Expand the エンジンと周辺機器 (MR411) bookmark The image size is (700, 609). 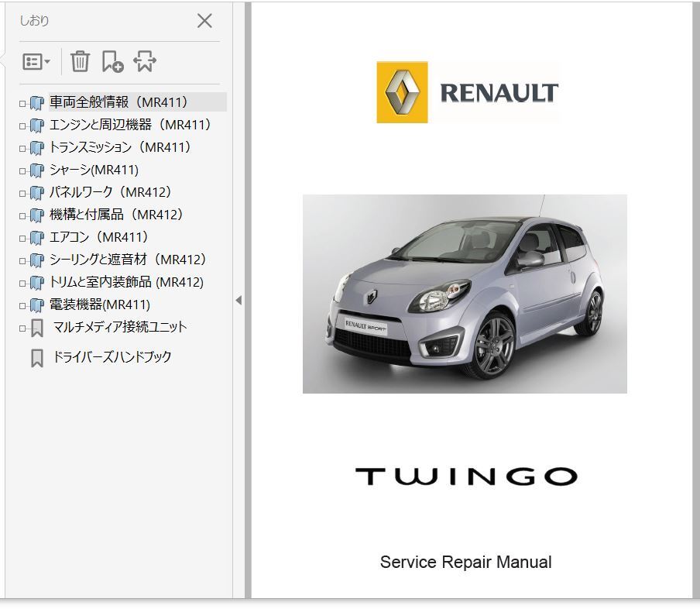(x=22, y=126)
